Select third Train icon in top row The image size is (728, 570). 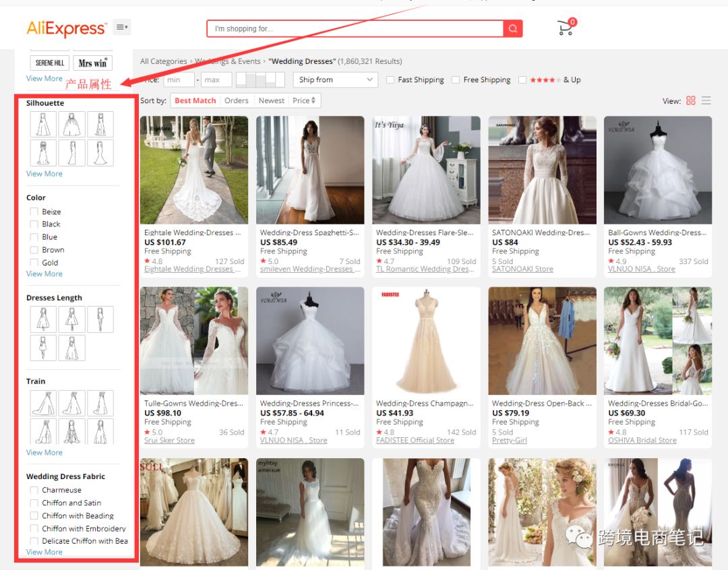(x=100, y=403)
